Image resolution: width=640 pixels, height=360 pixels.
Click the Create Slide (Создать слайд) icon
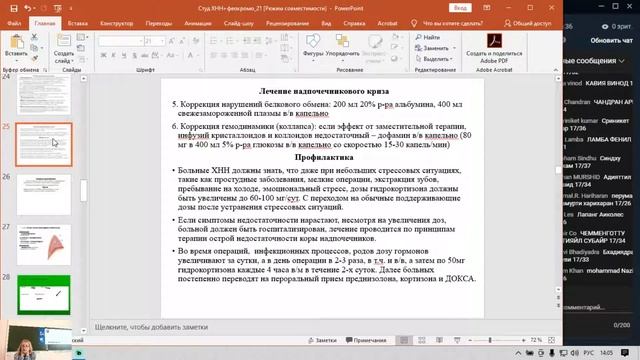click(x=64, y=41)
